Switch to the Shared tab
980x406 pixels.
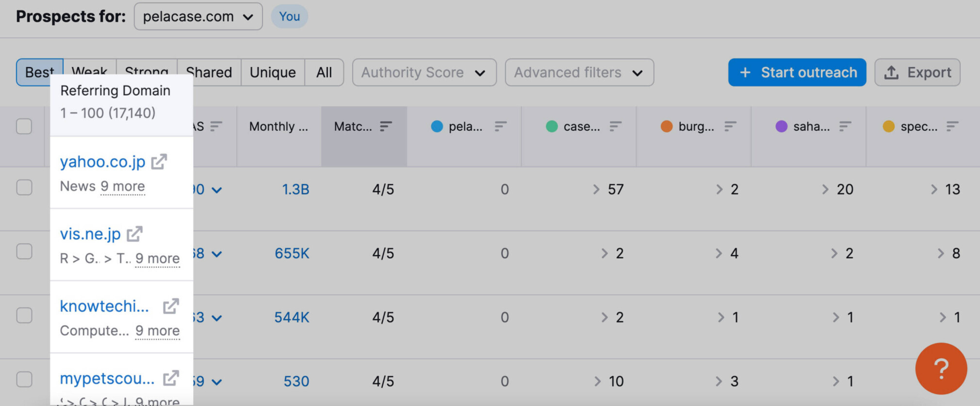pyautogui.click(x=209, y=72)
